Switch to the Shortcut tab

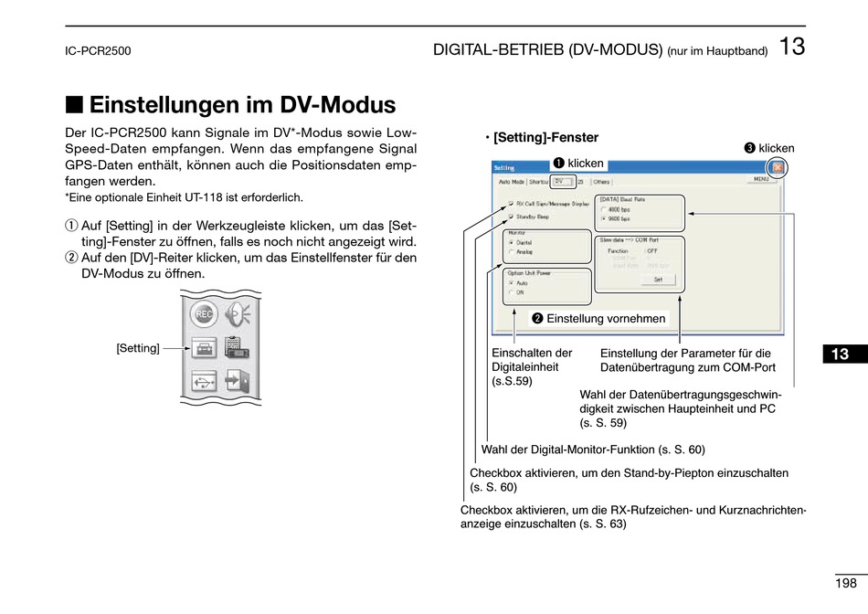[539, 182]
